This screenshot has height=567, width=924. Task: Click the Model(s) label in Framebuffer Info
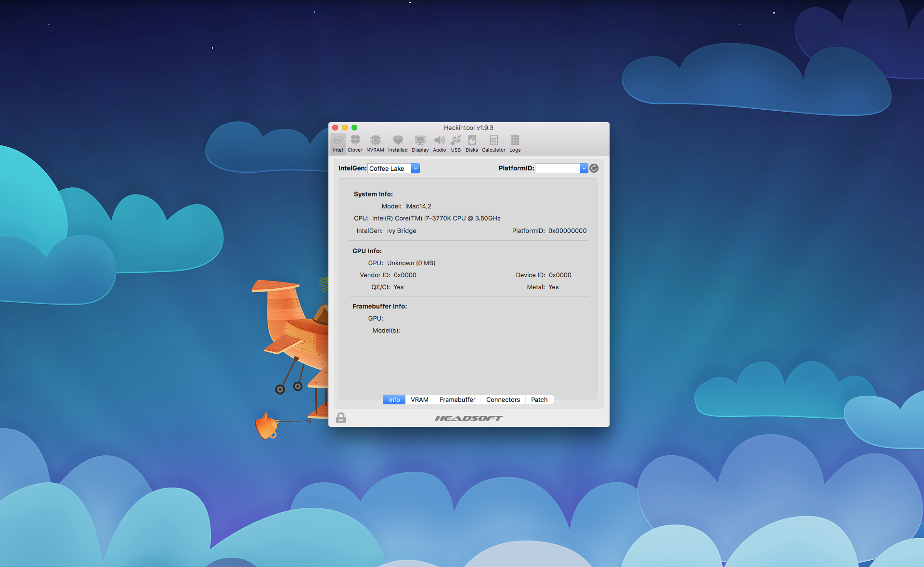[386, 330]
